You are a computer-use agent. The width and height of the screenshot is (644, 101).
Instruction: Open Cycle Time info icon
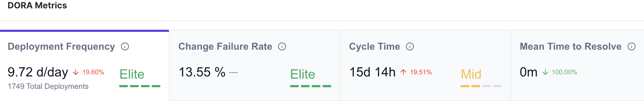(410, 47)
